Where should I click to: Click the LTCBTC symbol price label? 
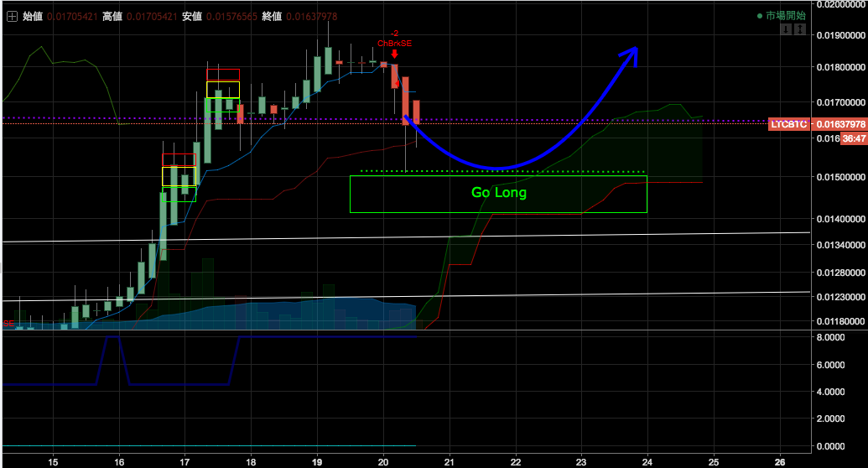(x=789, y=124)
